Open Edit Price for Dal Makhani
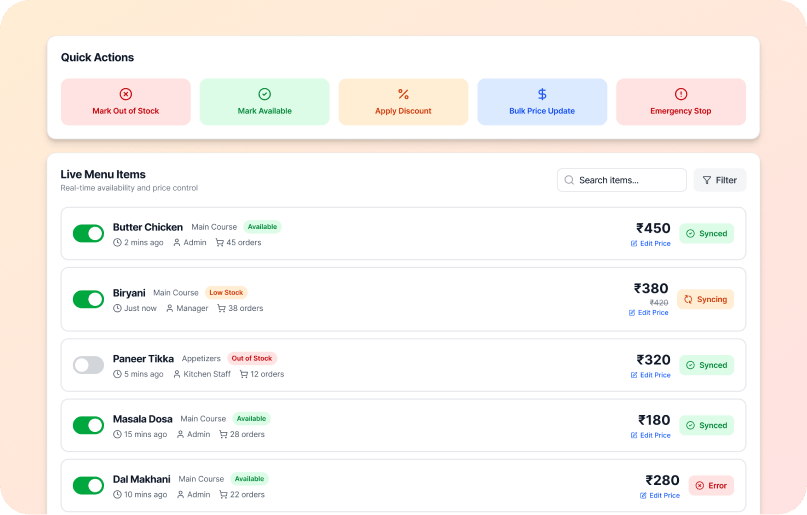This screenshot has width=807, height=515. click(x=660, y=495)
